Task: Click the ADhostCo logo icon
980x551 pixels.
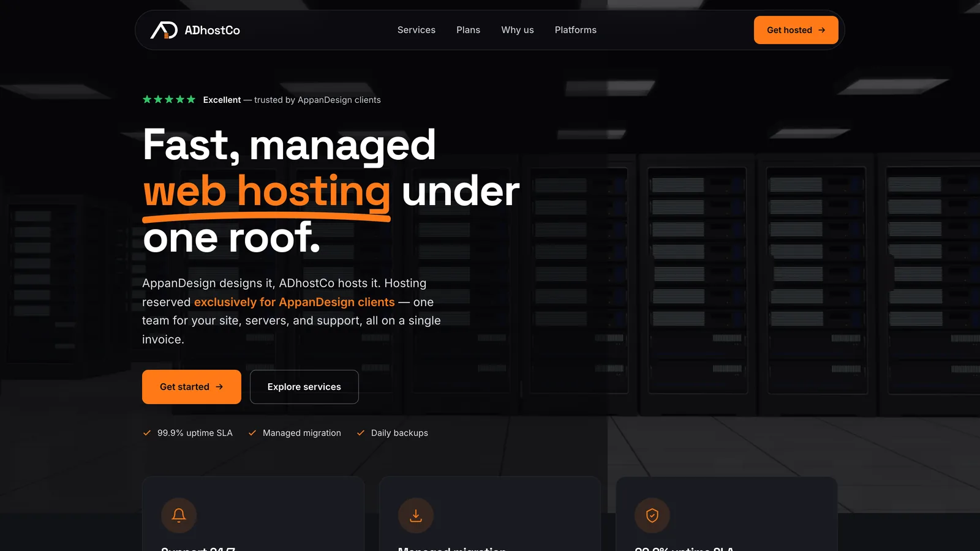Action: (164, 30)
